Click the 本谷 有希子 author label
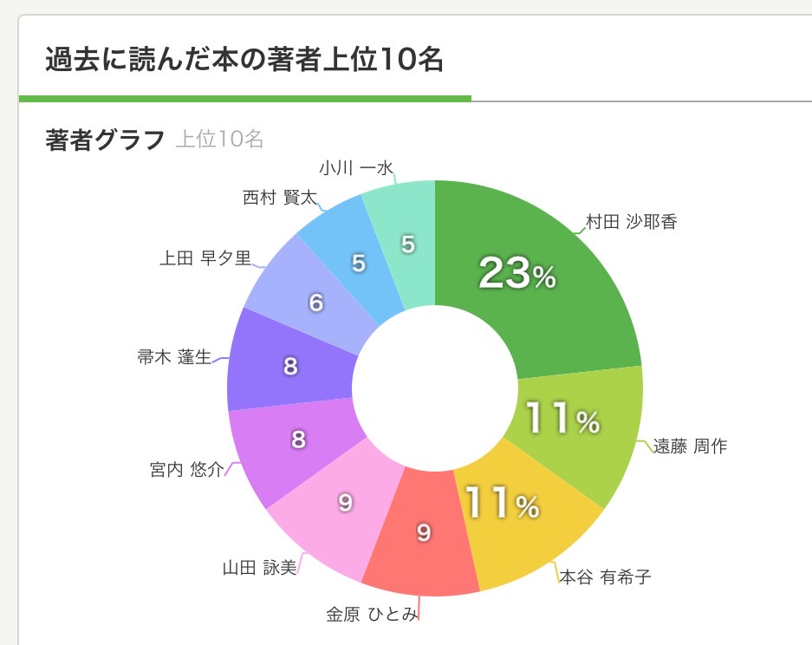Image resolution: width=812 pixels, height=645 pixels. pos(605,577)
